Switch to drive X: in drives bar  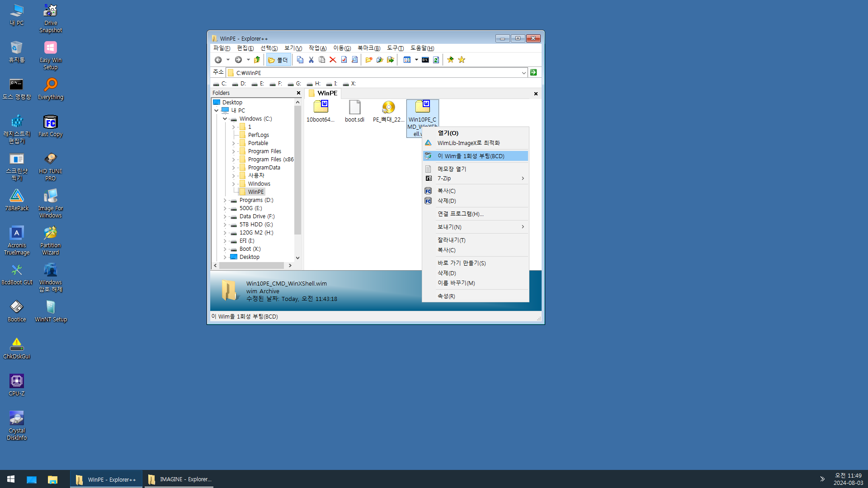click(349, 84)
